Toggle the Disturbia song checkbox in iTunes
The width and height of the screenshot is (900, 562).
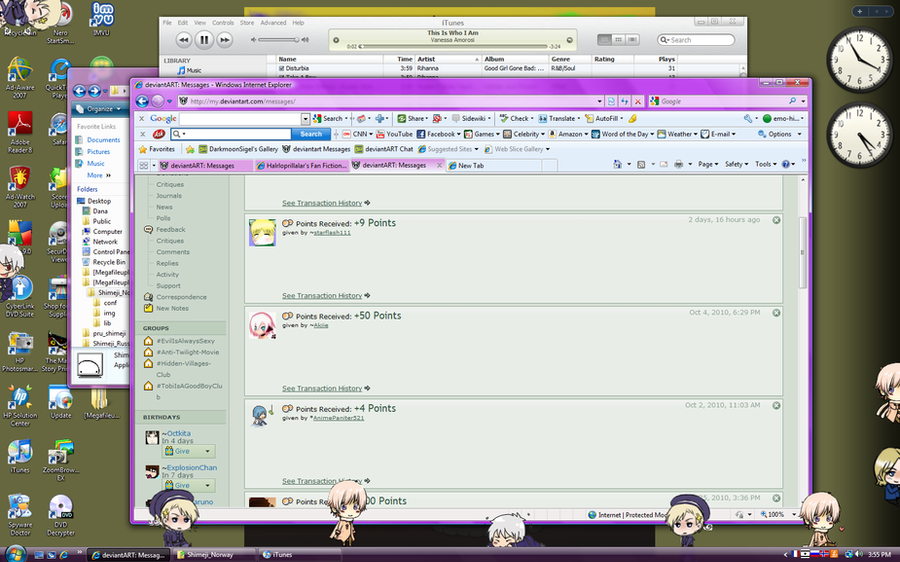point(281,68)
